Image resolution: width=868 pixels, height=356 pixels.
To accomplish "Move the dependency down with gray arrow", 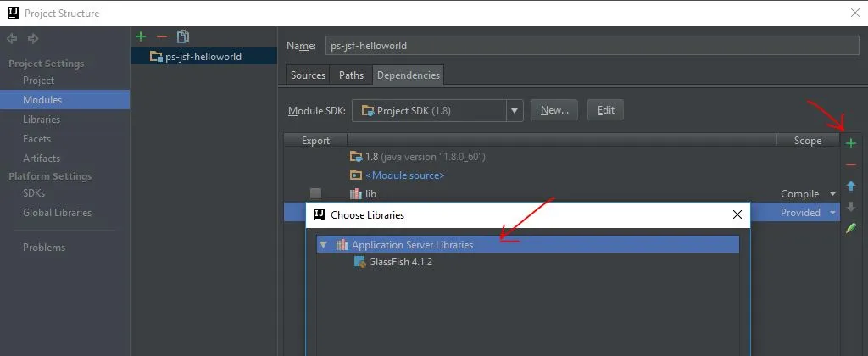I will pyautogui.click(x=851, y=207).
